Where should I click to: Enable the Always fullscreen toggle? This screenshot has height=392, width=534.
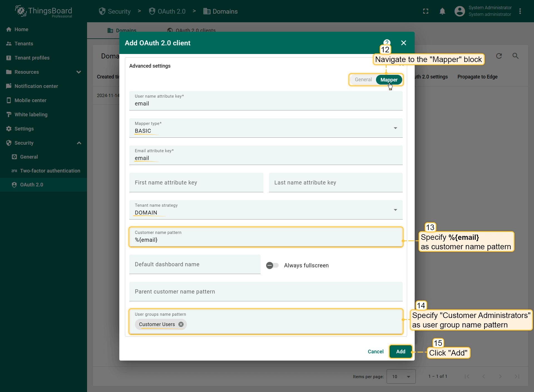(272, 265)
